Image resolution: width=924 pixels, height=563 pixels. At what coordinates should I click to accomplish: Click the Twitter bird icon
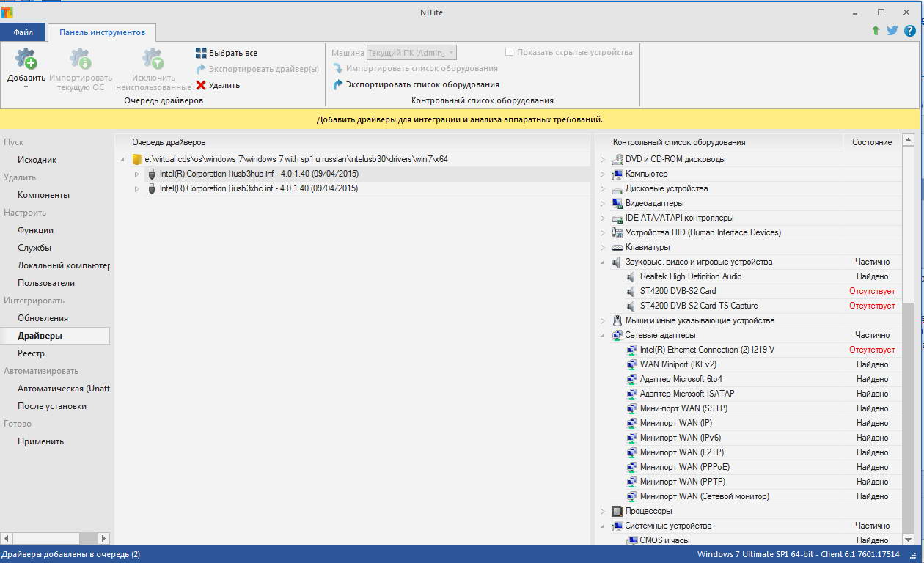pos(892,31)
